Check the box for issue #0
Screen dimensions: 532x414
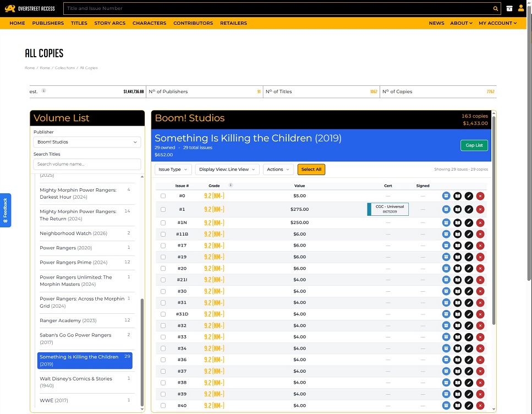[163, 196]
